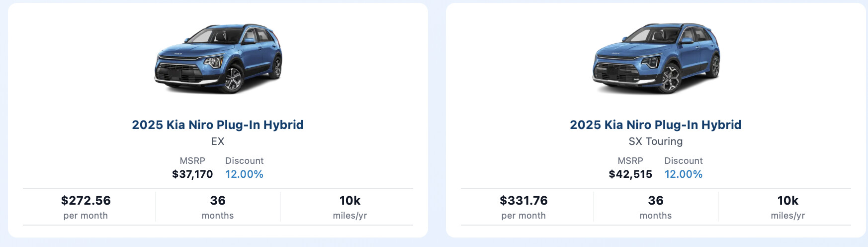Click the MSRP label on EX card
This screenshot has height=247, width=868.
(x=192, y=161)
